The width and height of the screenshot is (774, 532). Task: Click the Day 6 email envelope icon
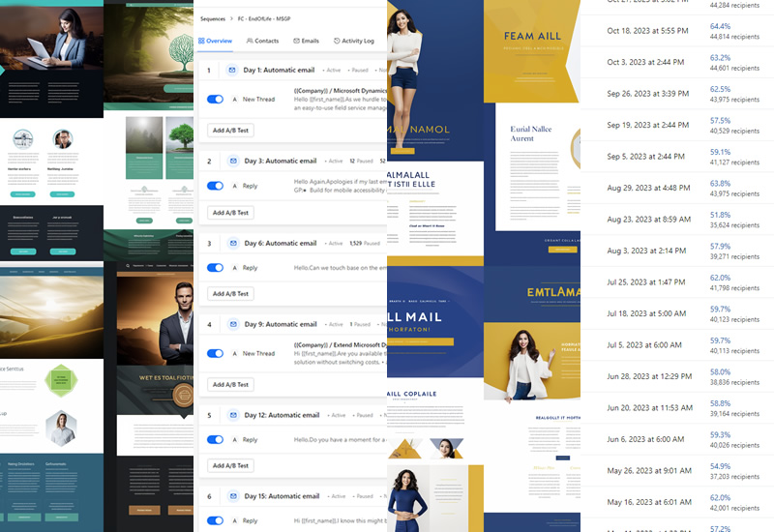pyautogui.click(x=232, y=243)
